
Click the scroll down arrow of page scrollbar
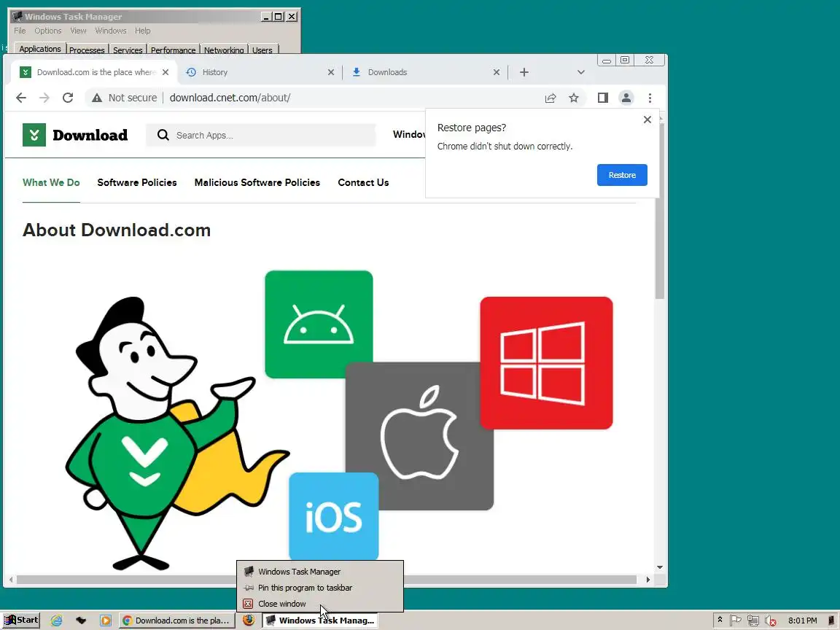click(x=660, y=567)
